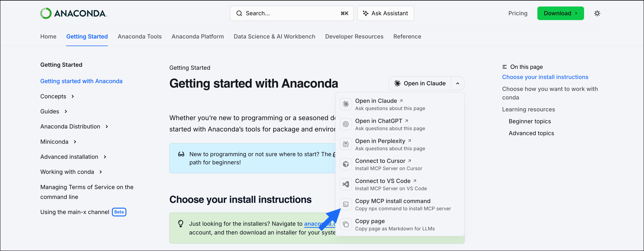
Task: Click the Ask Assistant button
Action: click(385, 13)
